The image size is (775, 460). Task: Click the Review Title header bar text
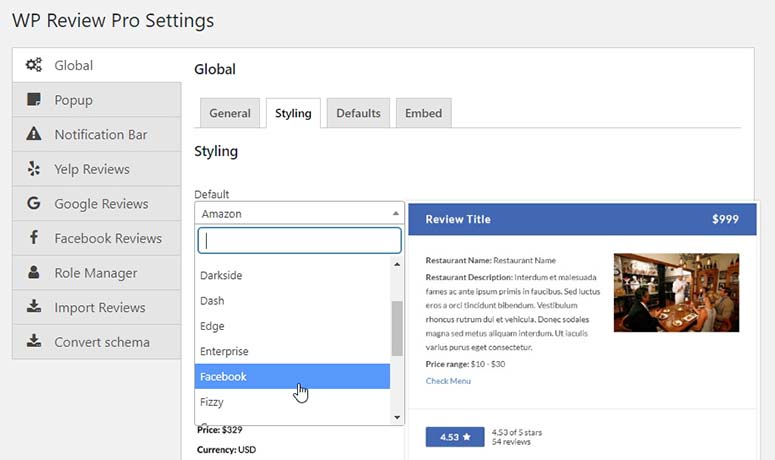tap(458, 219)
